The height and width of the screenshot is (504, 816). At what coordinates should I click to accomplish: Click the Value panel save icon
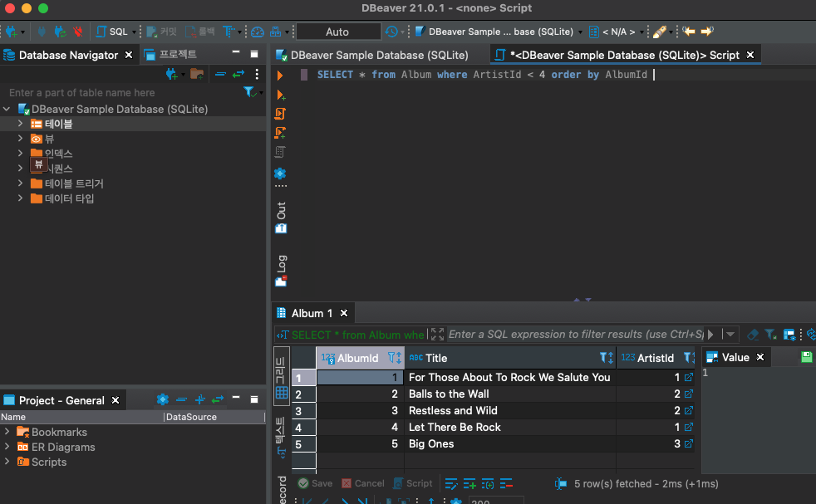(x=807, y=357)
